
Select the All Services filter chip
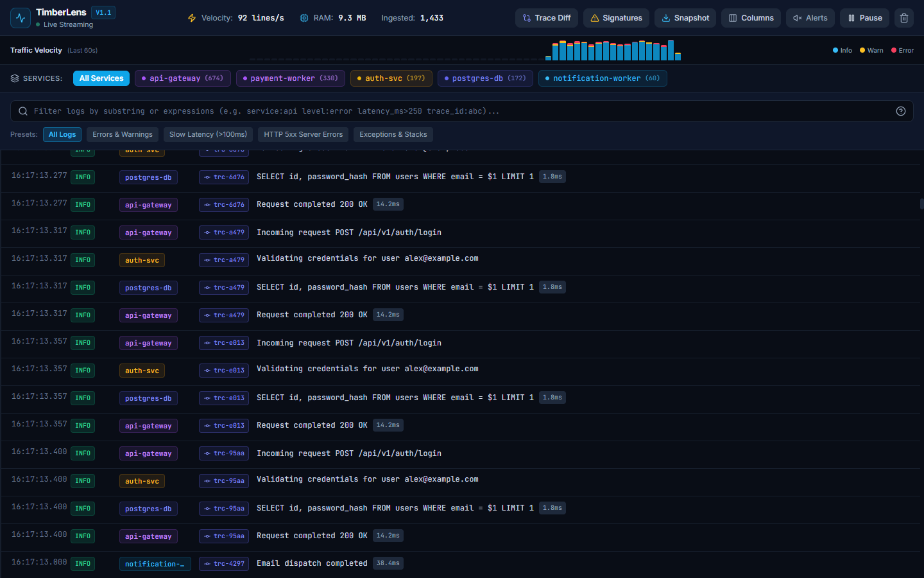101,78
